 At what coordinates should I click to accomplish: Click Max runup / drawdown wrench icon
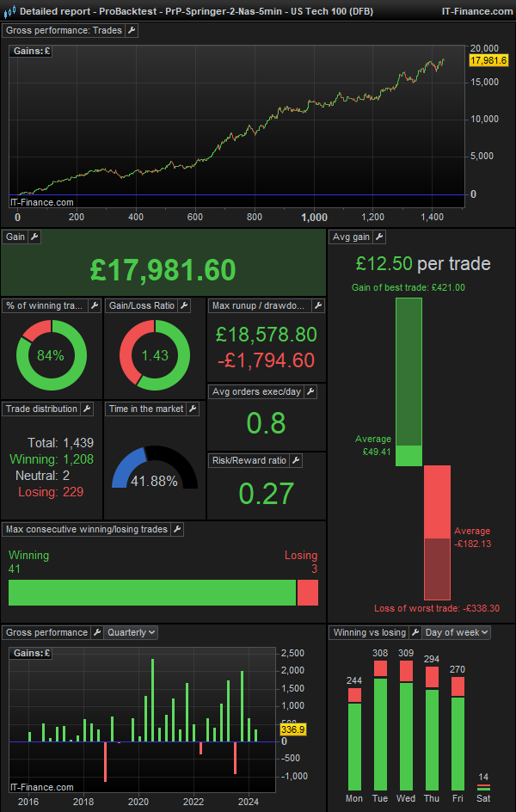[x=318, y=305]
